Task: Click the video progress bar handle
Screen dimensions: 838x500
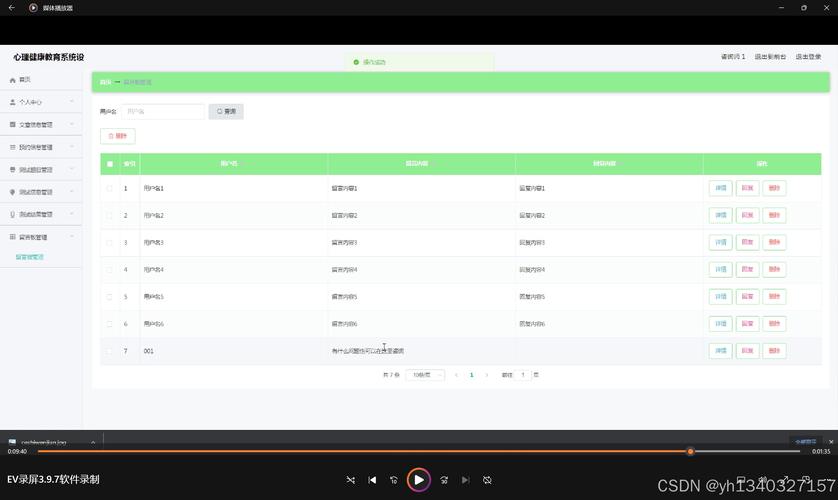Action: click(x=690, y=451)
